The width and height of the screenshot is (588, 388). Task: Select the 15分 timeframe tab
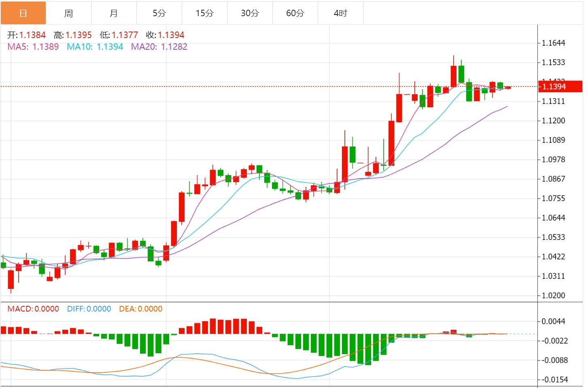[x=204, y=13]
